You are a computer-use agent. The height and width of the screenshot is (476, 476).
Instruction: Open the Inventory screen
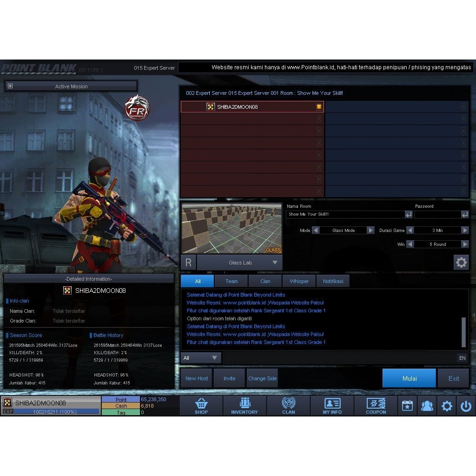[245, 406]
